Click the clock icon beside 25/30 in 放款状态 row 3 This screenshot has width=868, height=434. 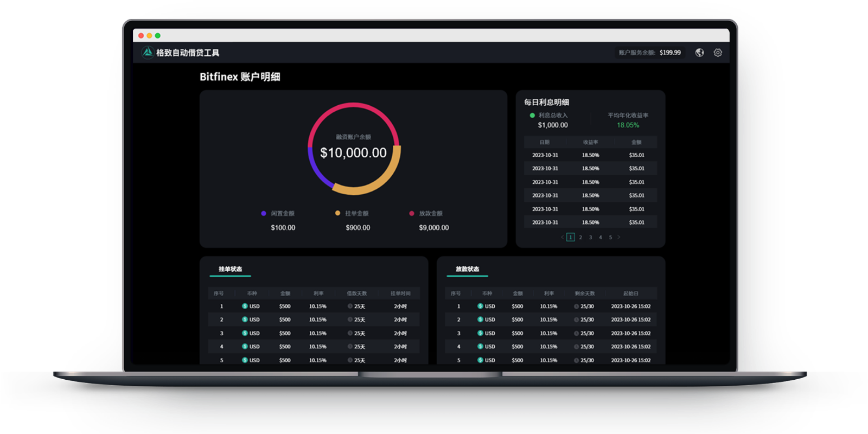pos(576,333)
